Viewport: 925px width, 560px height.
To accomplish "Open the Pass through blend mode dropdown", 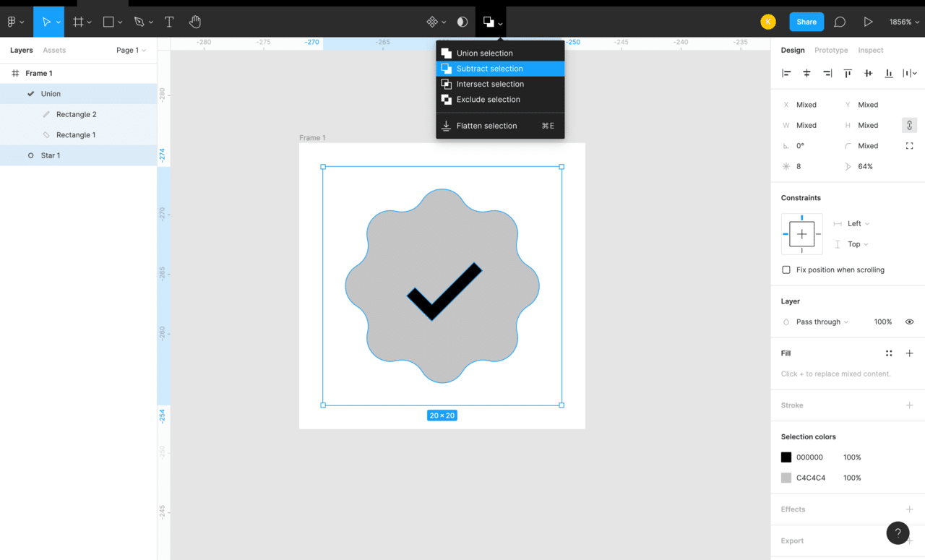I will [822, 322].
